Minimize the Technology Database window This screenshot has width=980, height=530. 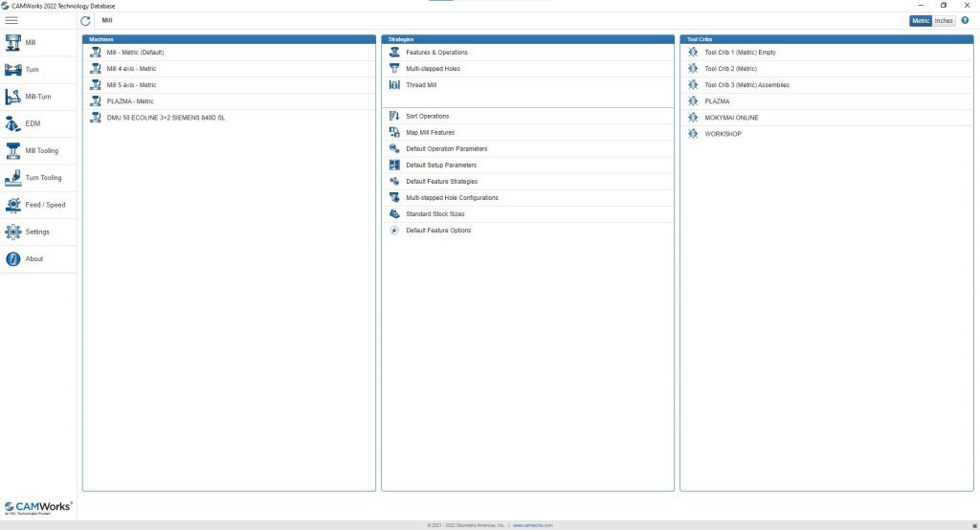coord(920,5)
